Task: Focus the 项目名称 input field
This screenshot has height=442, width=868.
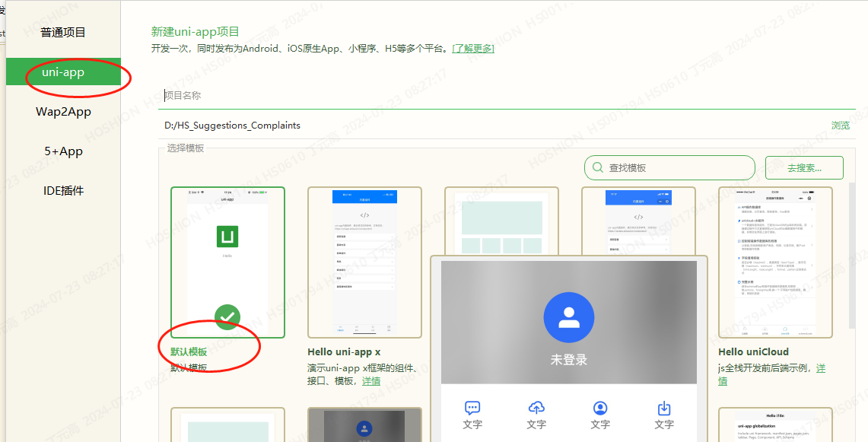Action: 507,95
